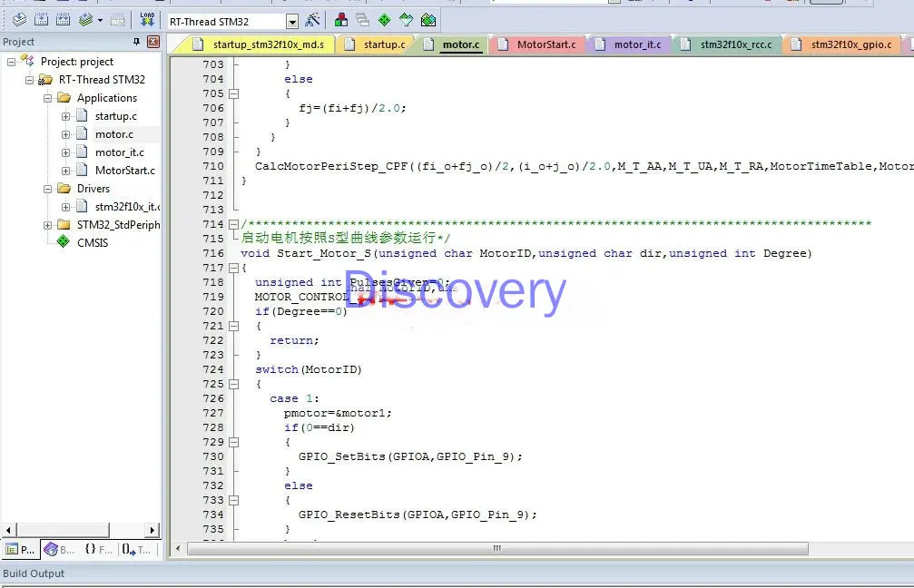914x588 pixels.
Task: Click the Rebuild all targets icon
Action: (63, 20)
